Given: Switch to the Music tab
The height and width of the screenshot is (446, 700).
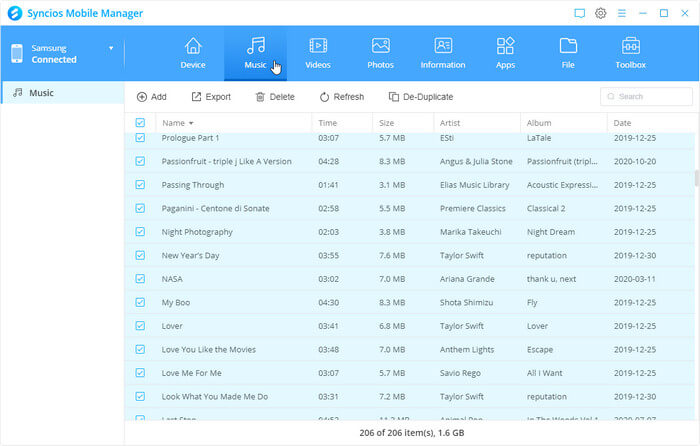Looking at the screenshot, I should (255, 53).
